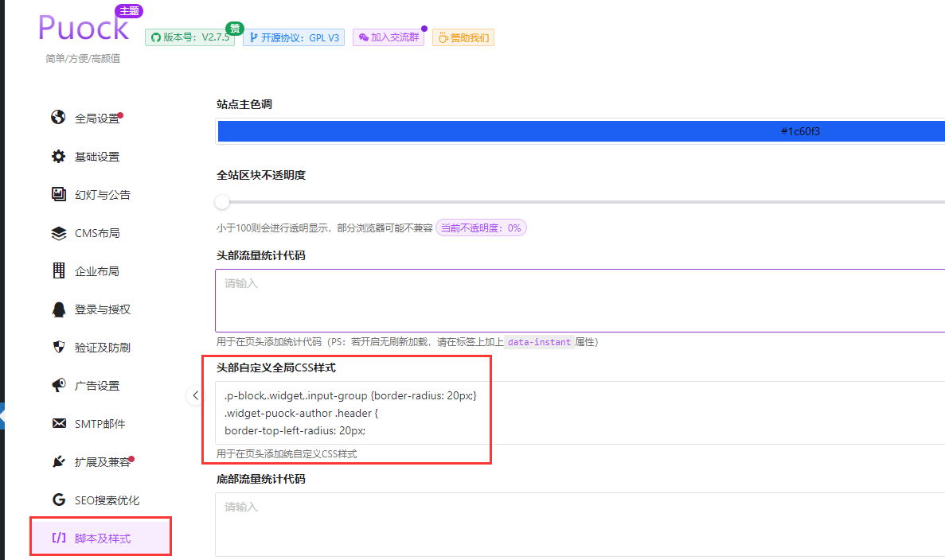Click the code bracket icon for 脚本及样式
Image resolution: width=945 pixels, height=560 pixels.
(x=59, y=538)
